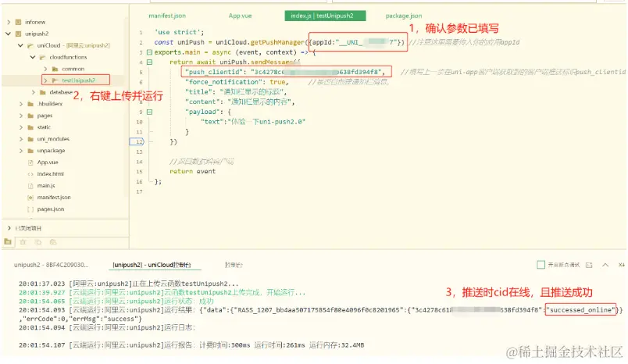Click the database folder icon

(42, 92)
